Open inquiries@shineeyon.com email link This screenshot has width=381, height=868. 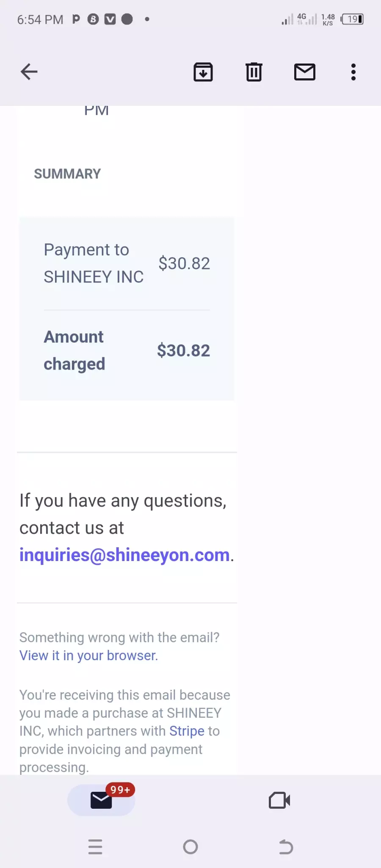(x=124, y=555)
